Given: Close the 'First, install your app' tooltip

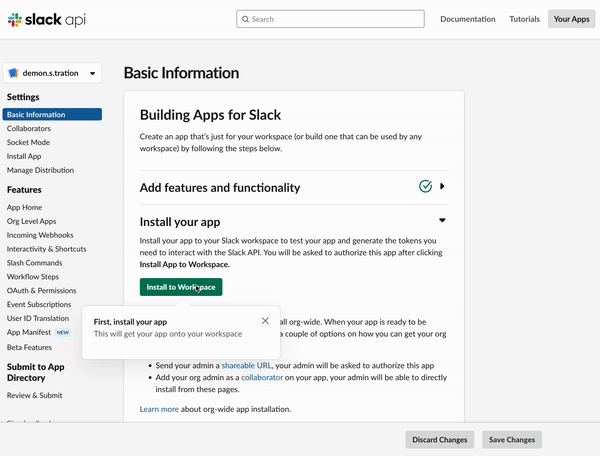Looking at the screenshot, I should (x=265, y=321).
